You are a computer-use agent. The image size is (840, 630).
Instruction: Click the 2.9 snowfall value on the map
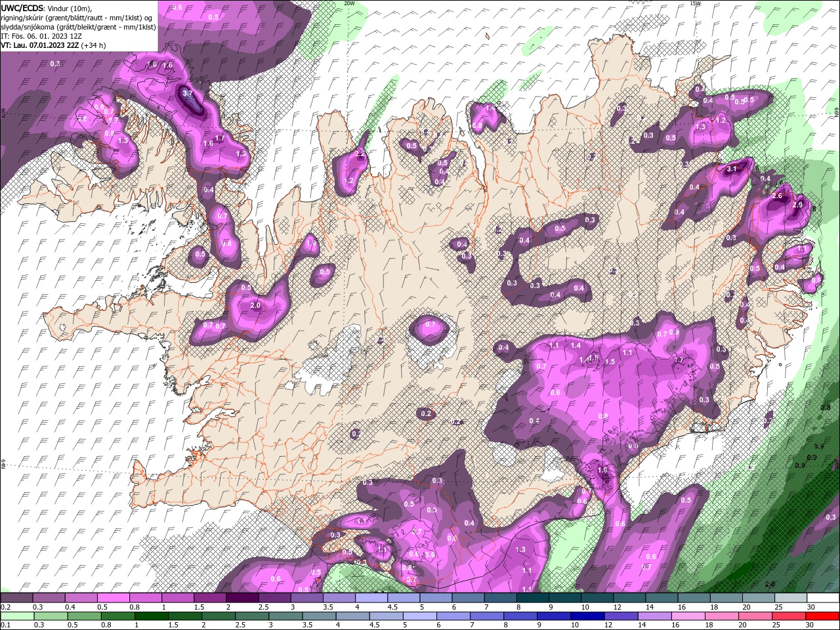click(797, 205)
